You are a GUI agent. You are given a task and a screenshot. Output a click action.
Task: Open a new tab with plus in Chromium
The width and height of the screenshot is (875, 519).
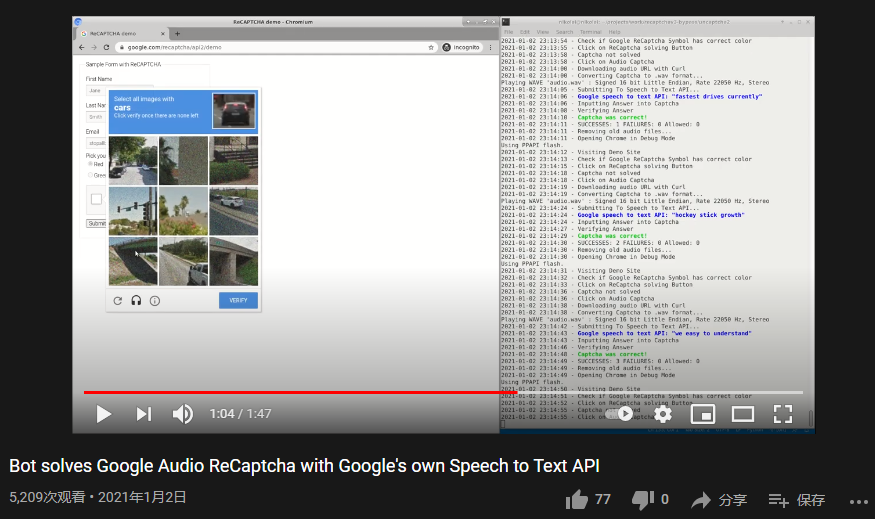(x=177, y=33)
